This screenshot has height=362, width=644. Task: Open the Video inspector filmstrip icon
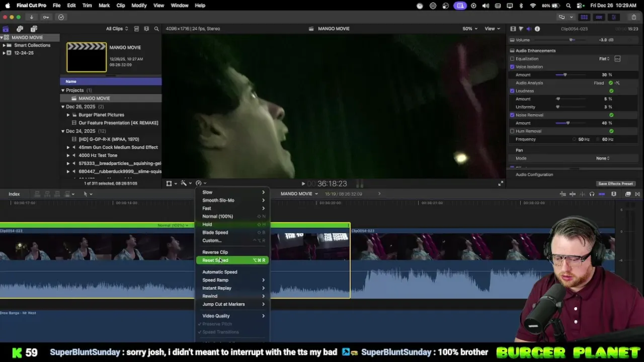point(513,29)
